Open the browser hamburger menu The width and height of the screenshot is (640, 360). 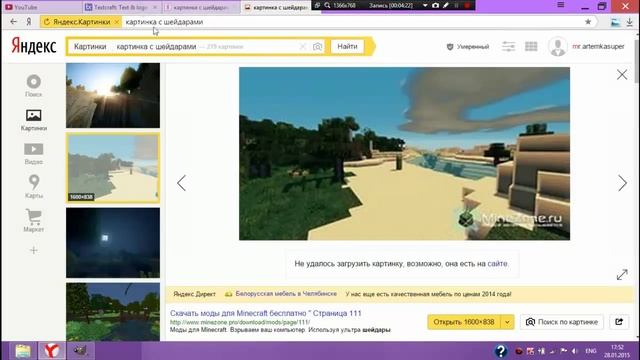point(561,5)
